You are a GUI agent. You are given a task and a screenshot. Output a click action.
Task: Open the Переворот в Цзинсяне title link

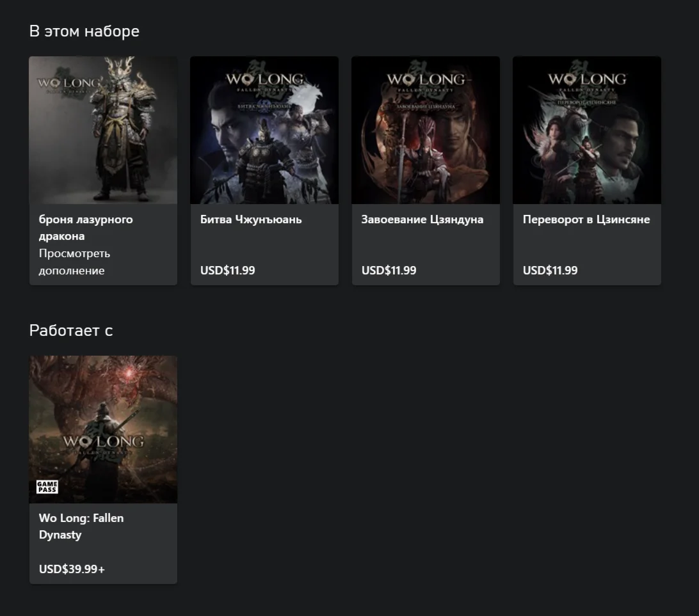[x=586, y=219]
